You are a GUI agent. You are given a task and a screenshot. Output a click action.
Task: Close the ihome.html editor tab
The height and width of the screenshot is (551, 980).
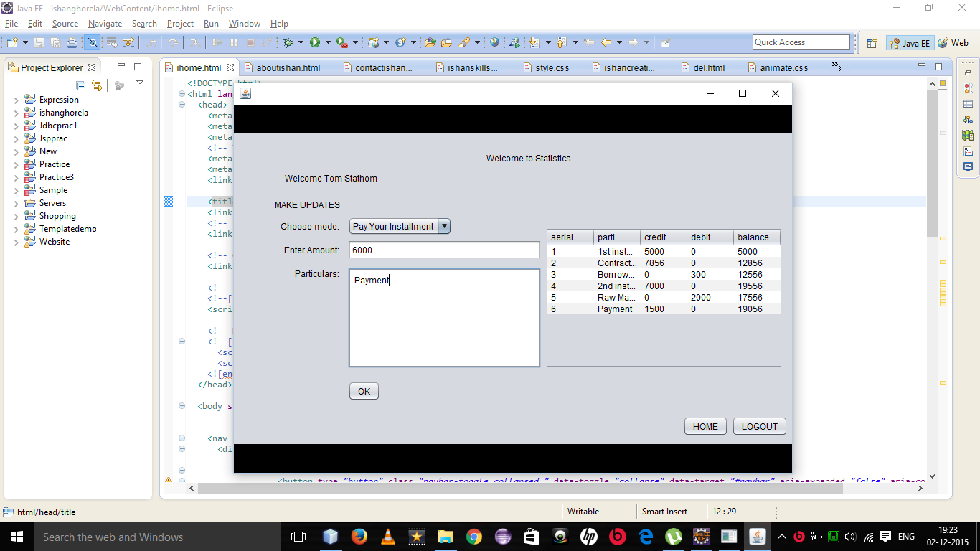[x=230, y=68]
